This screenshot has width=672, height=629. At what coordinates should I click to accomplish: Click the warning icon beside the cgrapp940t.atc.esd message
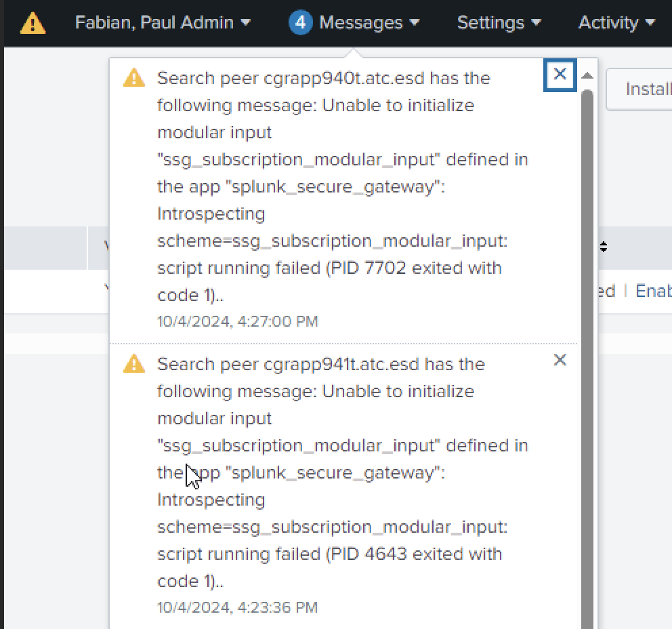click(133, 77)
